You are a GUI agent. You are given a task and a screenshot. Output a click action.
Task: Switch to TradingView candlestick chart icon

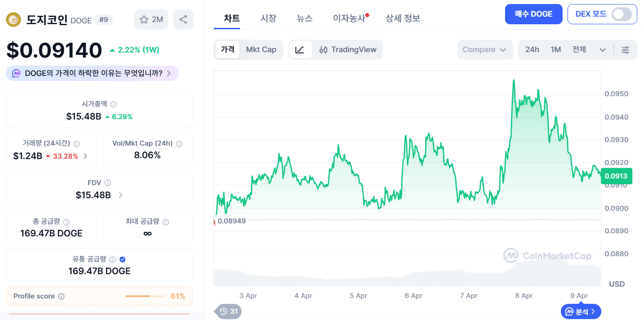coord(323,49)
